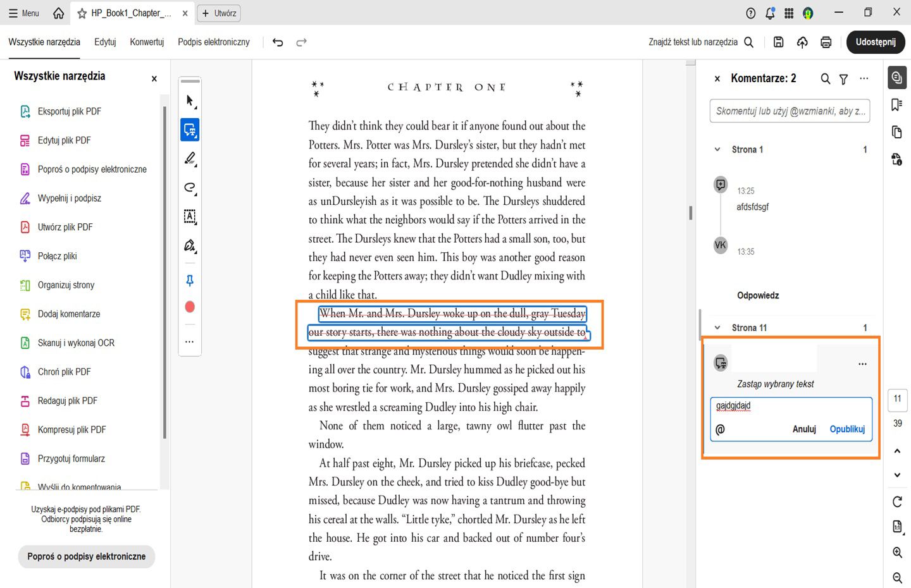
Task: Open the bookmarks panel in right rail
Action: coord(896,104)
